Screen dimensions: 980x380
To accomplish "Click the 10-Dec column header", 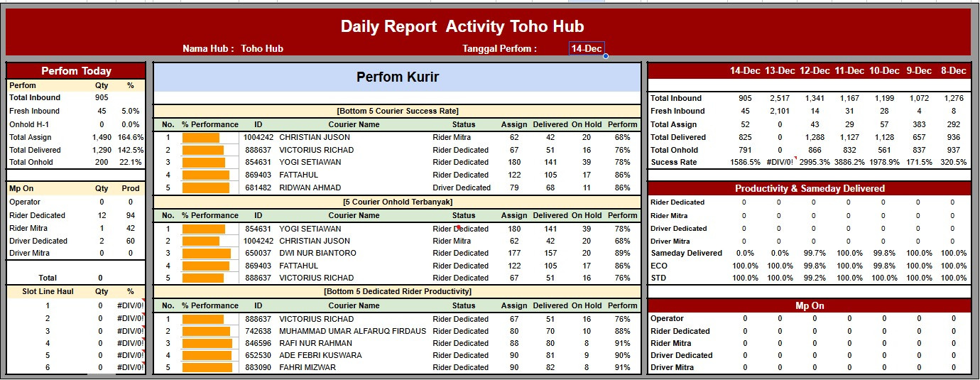I will pyautogui.click(x=884, y=71).
